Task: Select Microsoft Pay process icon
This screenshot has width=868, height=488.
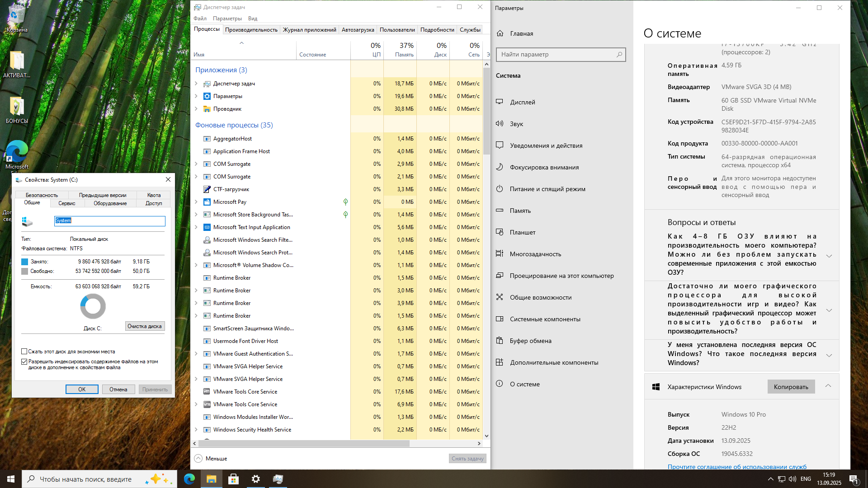Action: tap(207, 202)
